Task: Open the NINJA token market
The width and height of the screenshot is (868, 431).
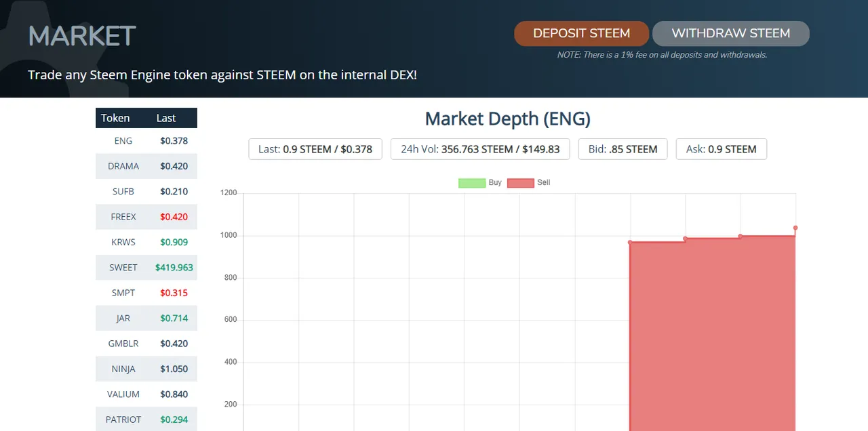Action: point(146,369)
